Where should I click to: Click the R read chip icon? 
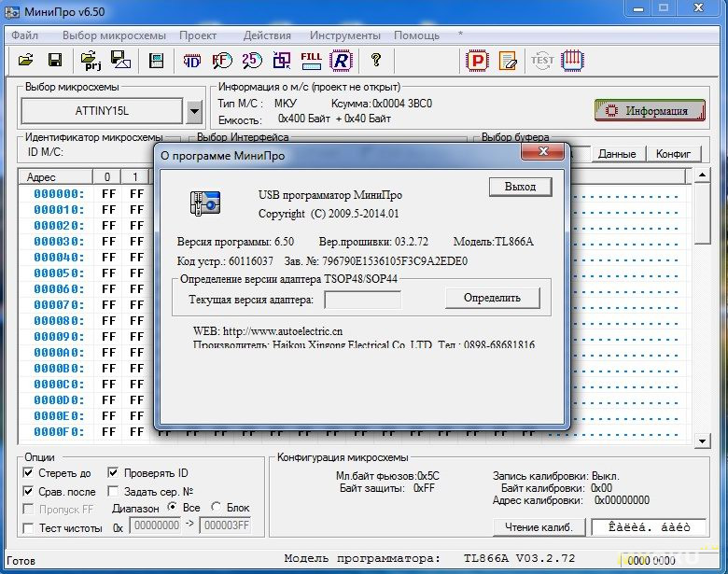click(x=342, y=61)
